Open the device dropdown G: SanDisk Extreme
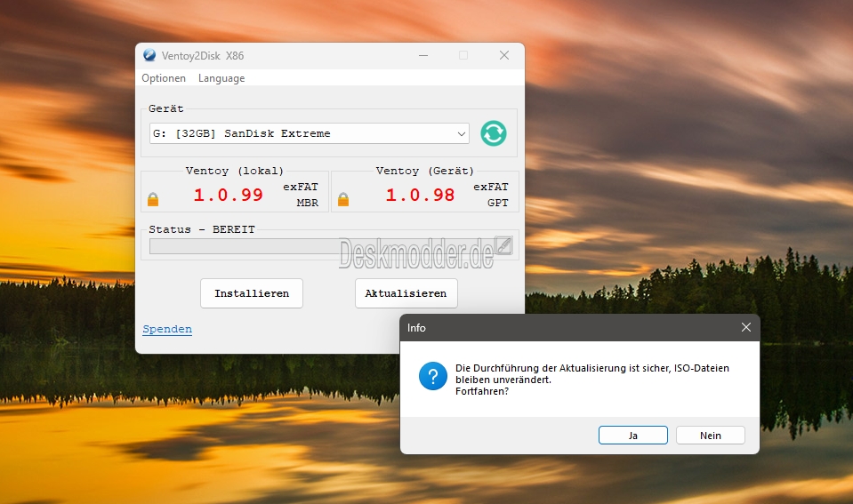The height and width of the screenshot is (504, 853). (x=309, y=133)
